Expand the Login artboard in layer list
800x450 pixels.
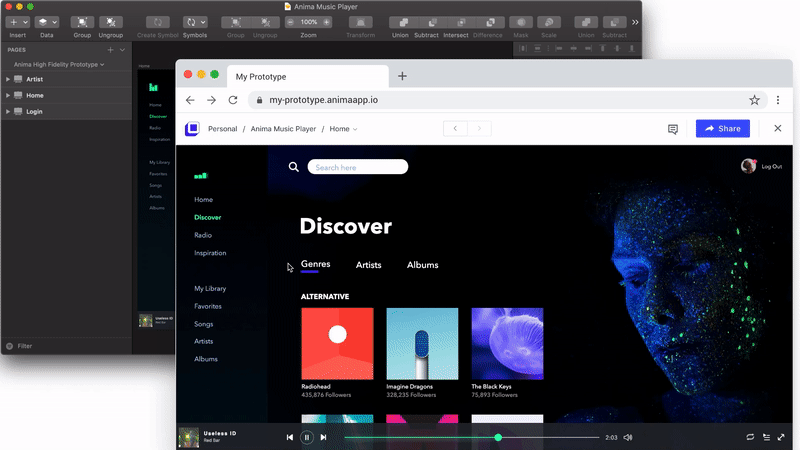pyautogui.click(x=8, y=111)
